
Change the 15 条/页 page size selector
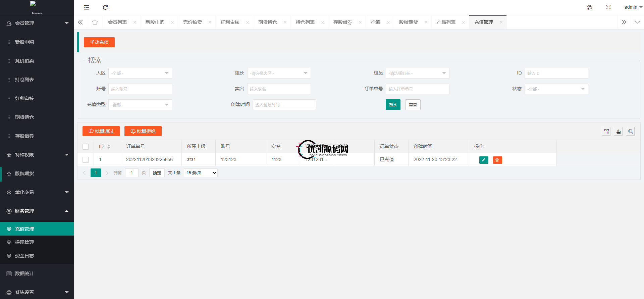click(x=201, y=173)
